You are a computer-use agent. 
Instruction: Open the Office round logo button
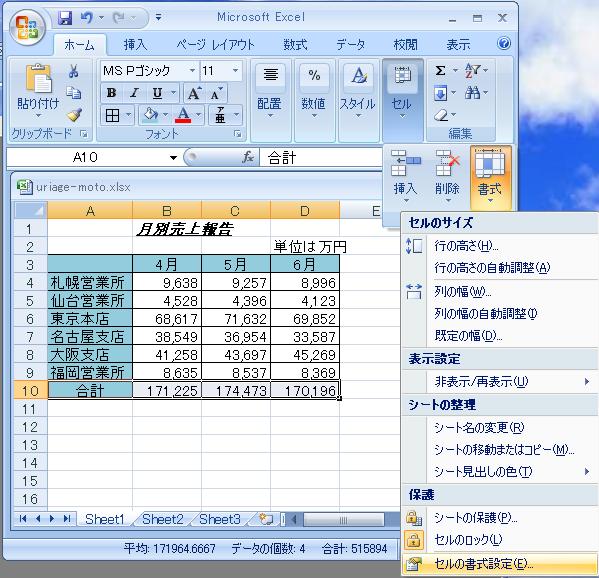tap(28, 28)
